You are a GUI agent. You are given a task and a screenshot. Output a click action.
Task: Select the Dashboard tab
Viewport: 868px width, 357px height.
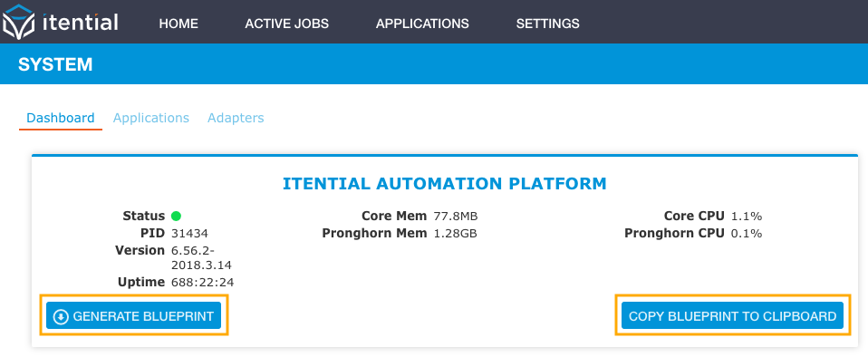(61, 118)
